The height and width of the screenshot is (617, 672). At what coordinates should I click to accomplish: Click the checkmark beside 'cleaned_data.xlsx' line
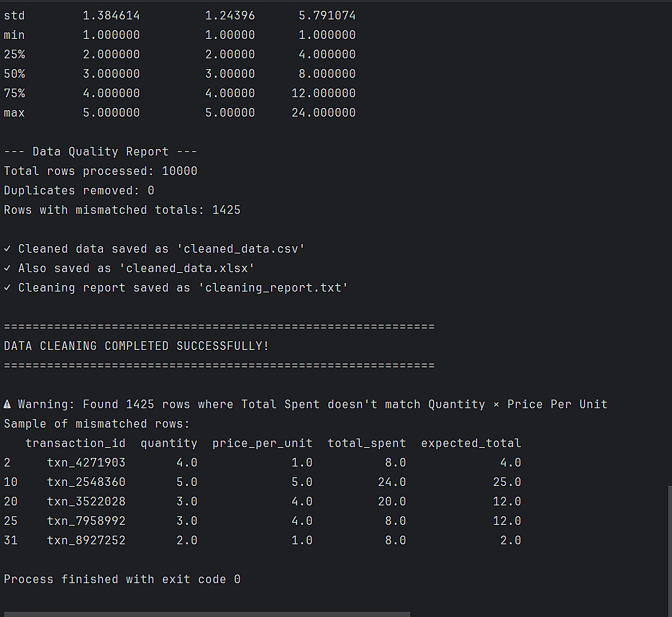click(x=7, y=268)
